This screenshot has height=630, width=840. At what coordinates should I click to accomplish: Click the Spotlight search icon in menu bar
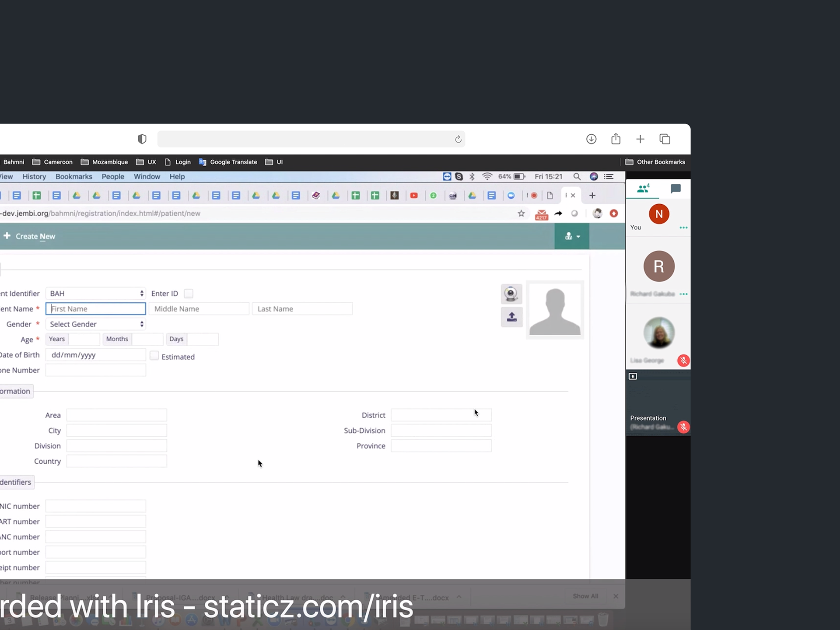[577, 177]
